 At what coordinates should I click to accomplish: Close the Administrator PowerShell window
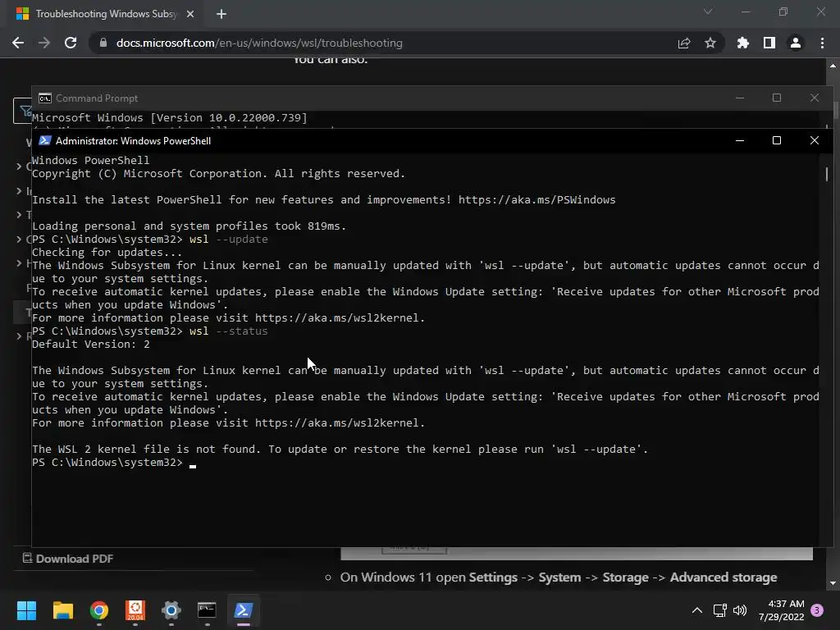tap(815, 140)
